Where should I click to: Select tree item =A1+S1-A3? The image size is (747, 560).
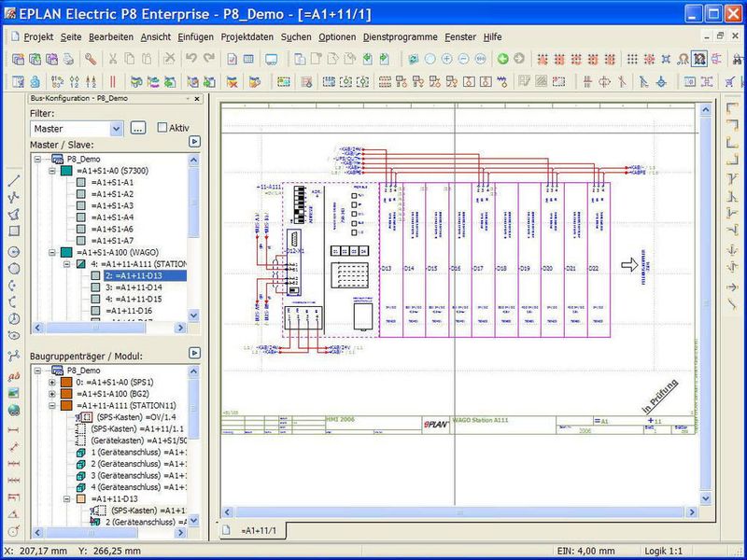click(112, 205)
